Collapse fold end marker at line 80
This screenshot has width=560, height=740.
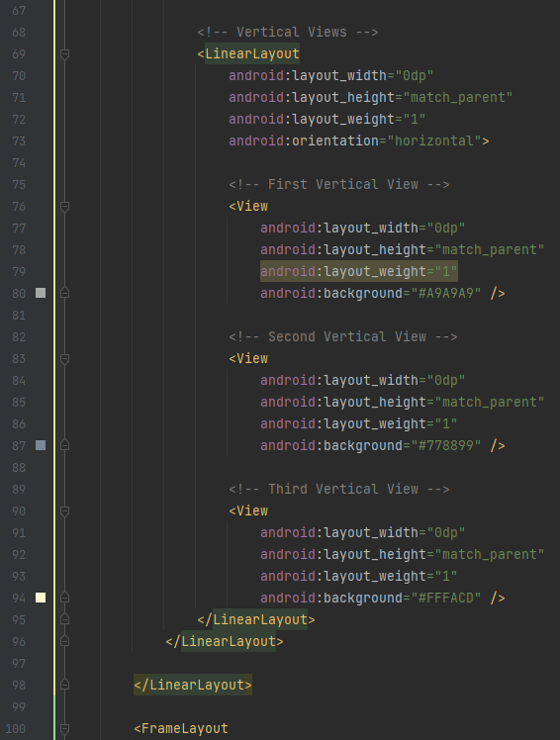click(64, 293)
